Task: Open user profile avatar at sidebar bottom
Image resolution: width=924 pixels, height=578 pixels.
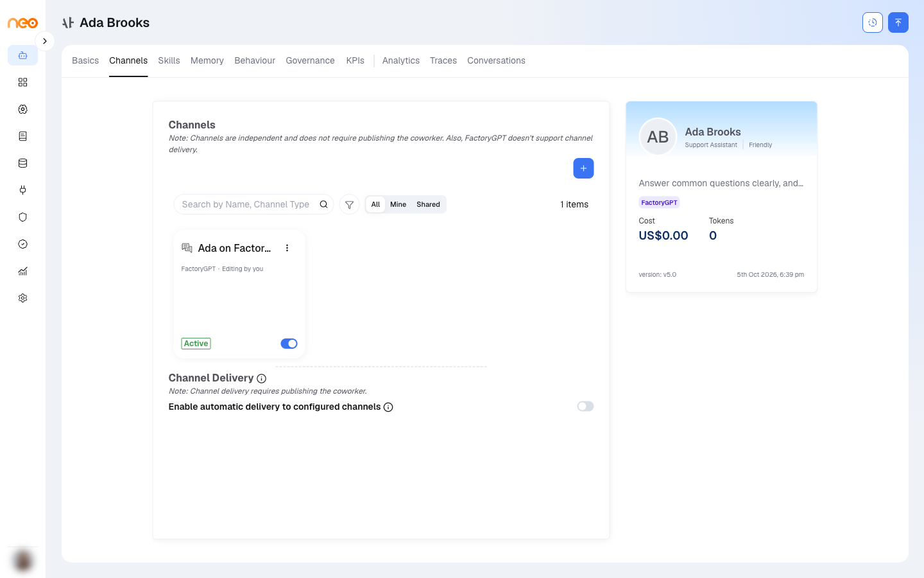Action: (23, 561)
